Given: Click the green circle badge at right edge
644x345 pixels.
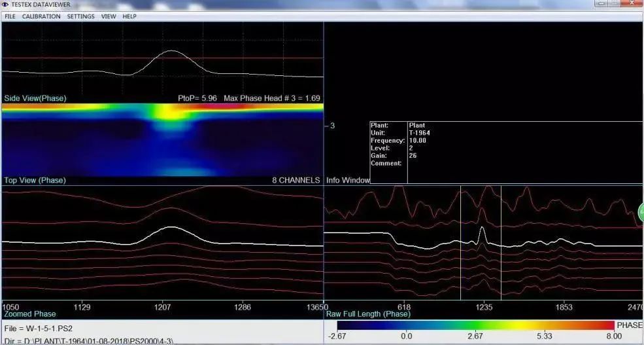Looking at the screenshot, I should click(641, 212).
